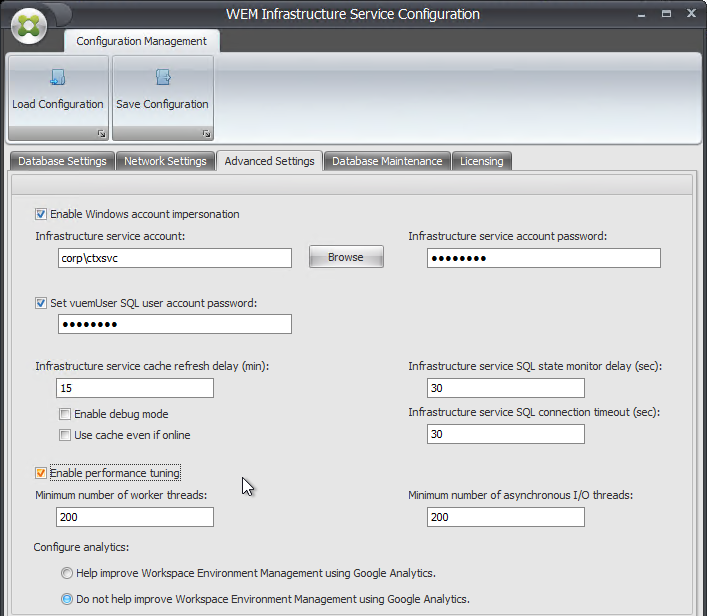Click the Infrastructure service account password field
Image resolution: width=707 pixels, height=616 pixels.
tap(544, 258)
